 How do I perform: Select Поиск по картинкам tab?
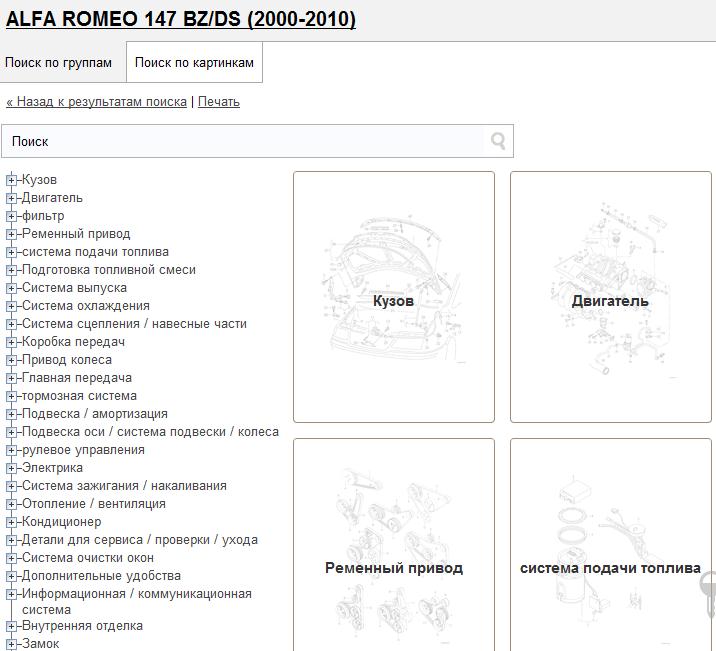pyautogui.click(x=194, y=62)
